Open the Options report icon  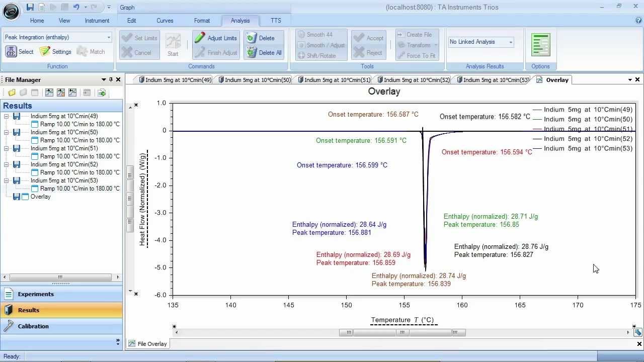click(x=540, y=45)
